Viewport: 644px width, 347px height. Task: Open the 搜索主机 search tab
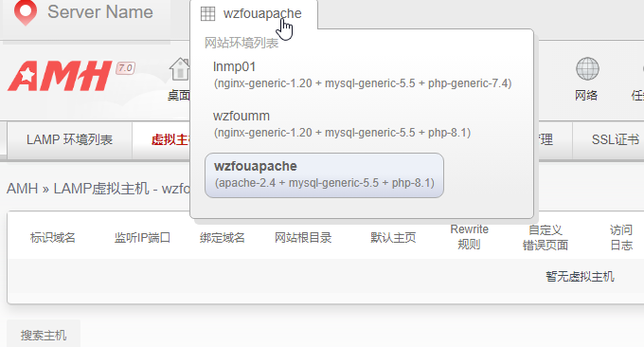(x=44, y=335)
